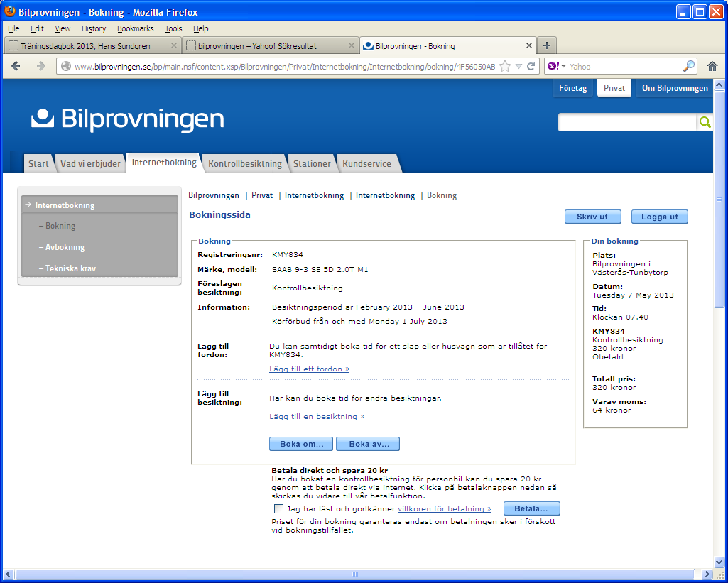Click the site identity globe icon
728x583 pixels.
pyautogui.click(x=66, y=66)
